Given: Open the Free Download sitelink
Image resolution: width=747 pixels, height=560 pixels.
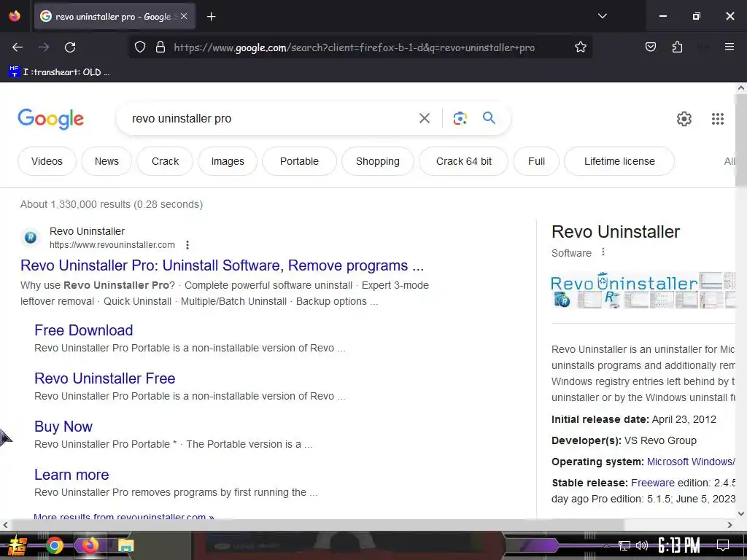Looking at the screenshot, I should (x=83, y=330).
